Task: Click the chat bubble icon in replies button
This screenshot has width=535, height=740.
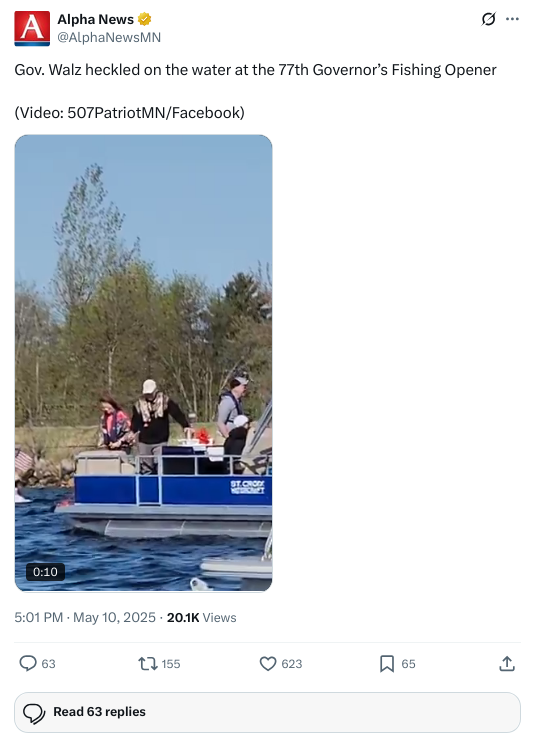Action: point(34,713)
